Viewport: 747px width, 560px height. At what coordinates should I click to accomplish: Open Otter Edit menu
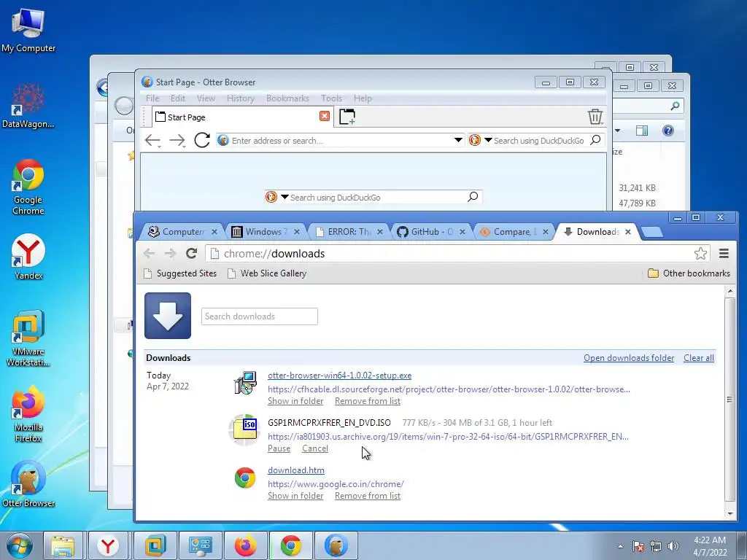coord(178,98)
